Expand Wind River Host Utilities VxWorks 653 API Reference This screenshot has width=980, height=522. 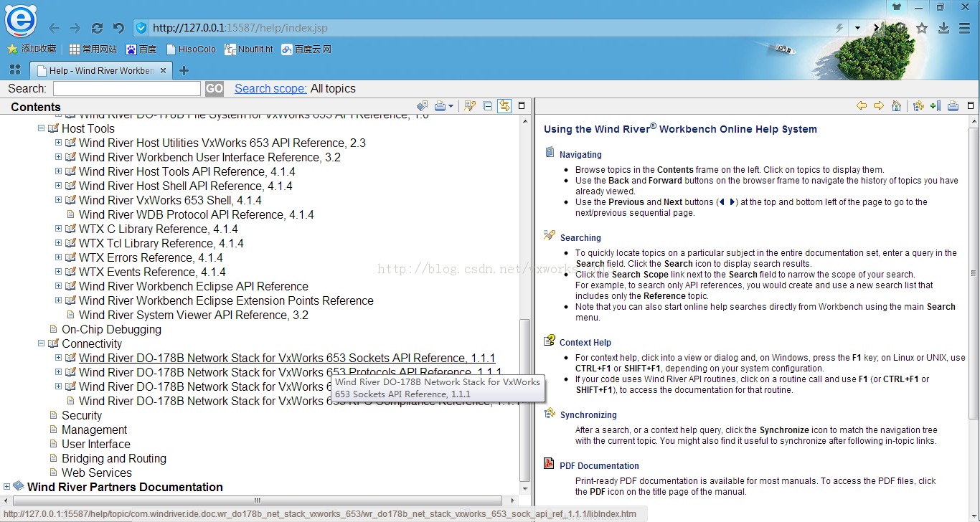point(58,143)
